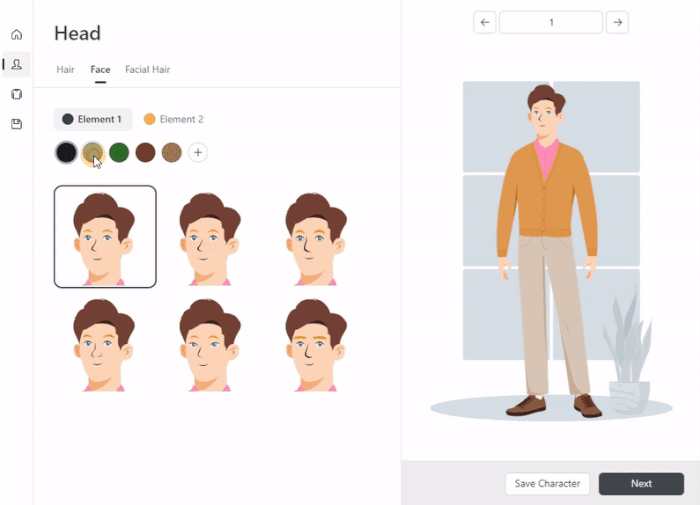Open the Home icon in sidebar
Image resolution: width=700 pixels, height=505 pixels.
(16, 35)
